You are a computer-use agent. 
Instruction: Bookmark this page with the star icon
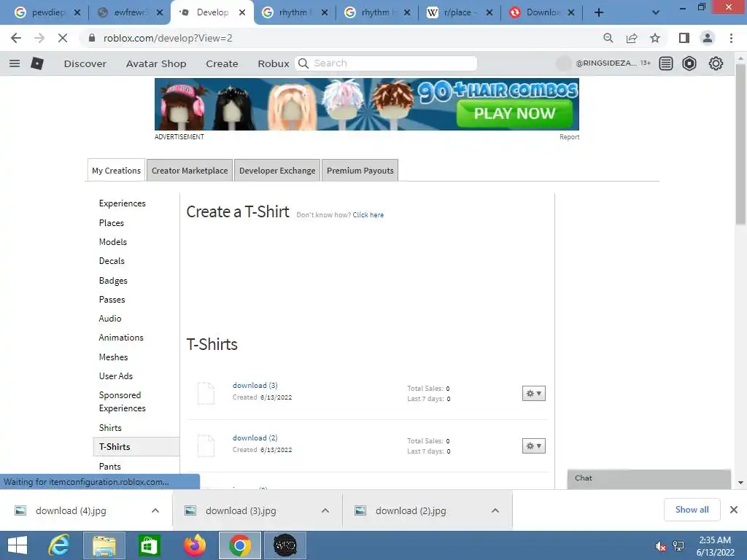(x=655, y=38)
